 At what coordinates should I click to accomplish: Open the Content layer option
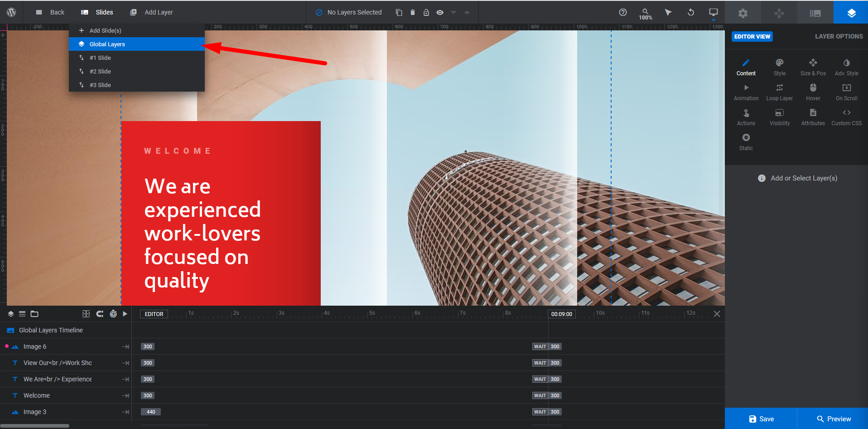[746, 67]
